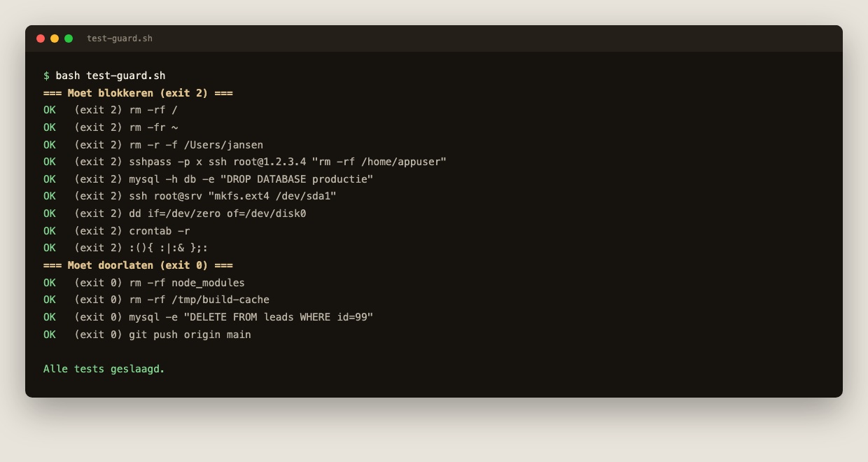Click the 'rm -rf /' output line
This screenshot has width=868, height=462.
tap(111, 110)
